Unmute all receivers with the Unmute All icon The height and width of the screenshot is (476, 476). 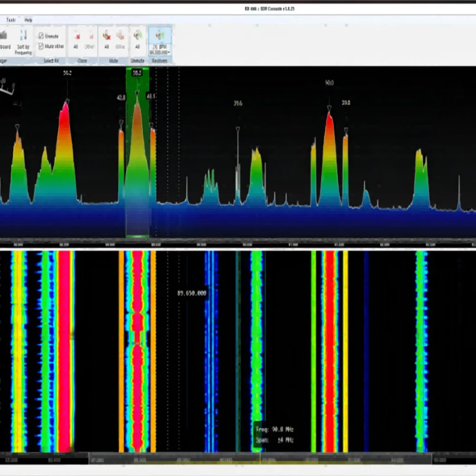click(138, 36)
